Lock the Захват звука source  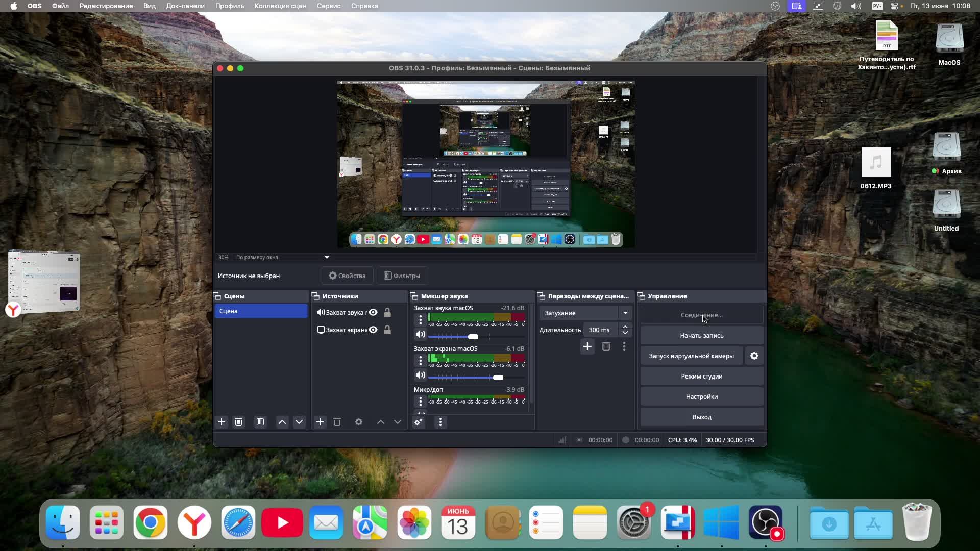tap(387, 312)
